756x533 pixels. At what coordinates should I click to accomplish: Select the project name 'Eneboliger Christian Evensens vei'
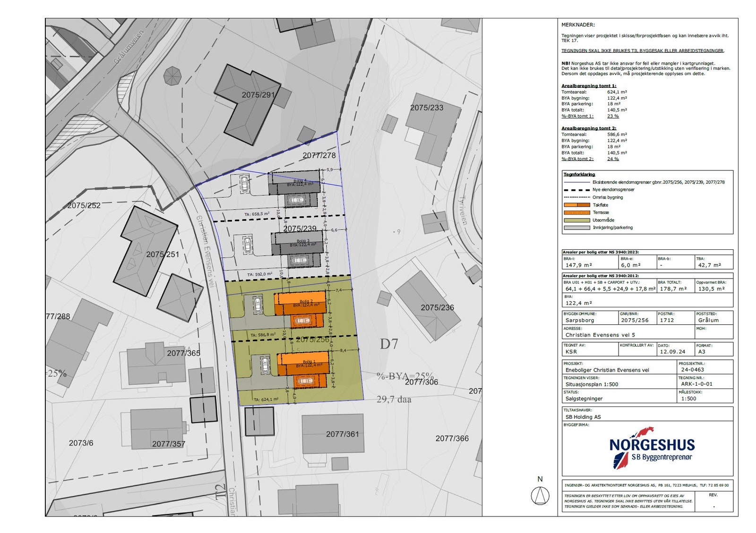pyautogui.click(x=607, y=370)
